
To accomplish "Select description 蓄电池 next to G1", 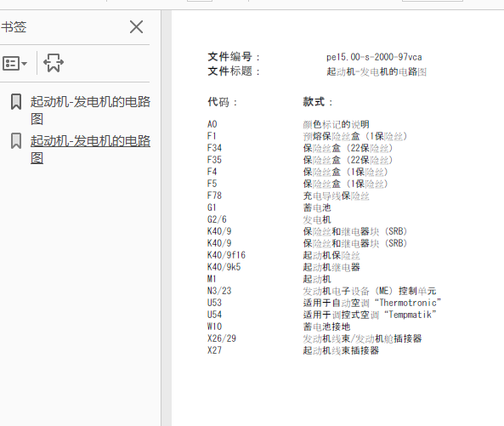I will coord(317,207).
